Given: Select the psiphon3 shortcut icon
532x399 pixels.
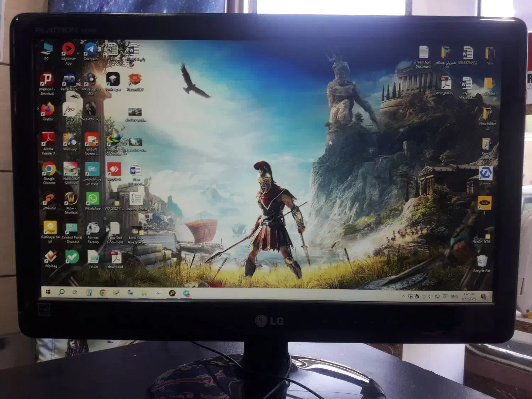Looking at the screenshot, I should [47, 84].
